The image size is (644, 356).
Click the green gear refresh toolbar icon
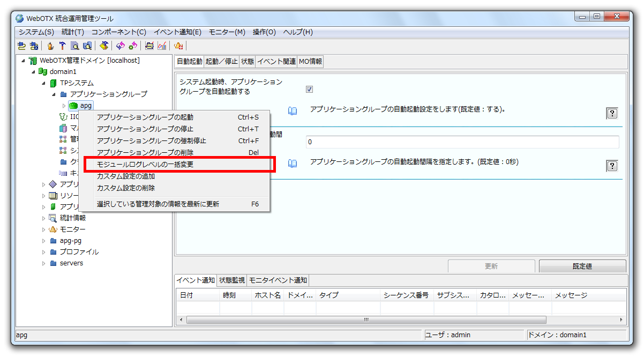coord(134,46)
